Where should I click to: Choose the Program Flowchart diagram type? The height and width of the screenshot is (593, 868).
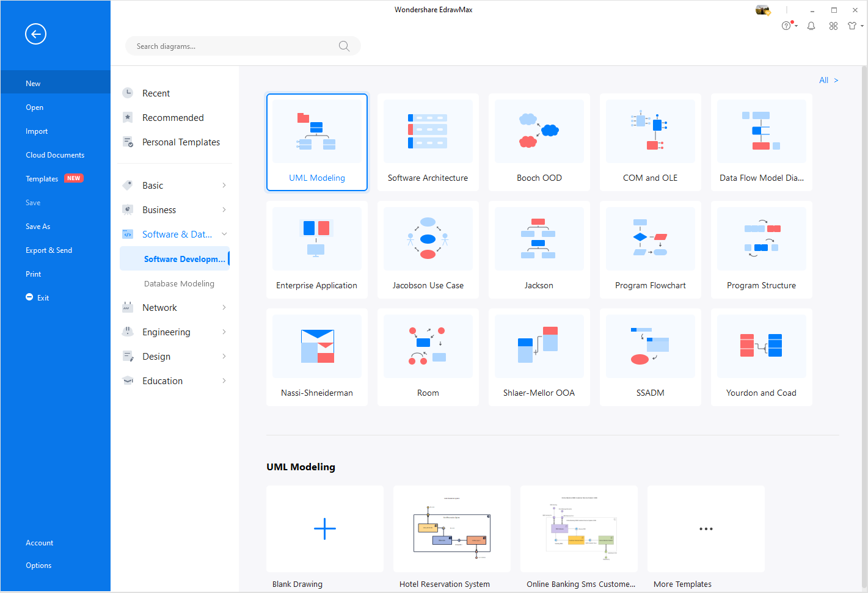651,250
